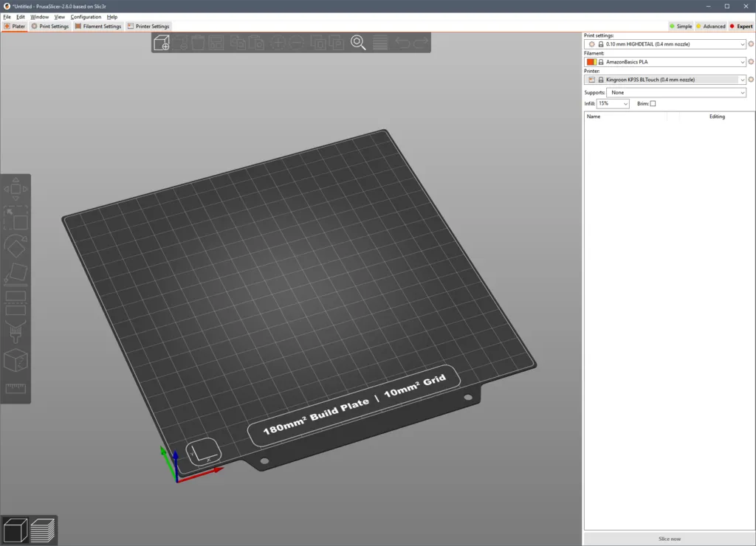Screen dimensions: 756x546
Task: Minimize the PrusaSlicer window
Action: coord(708,6)
